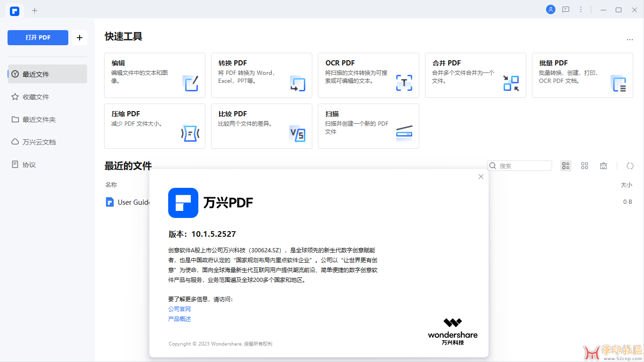Open 协议 in the sidebar
The image size is (644, 362).
48,164
